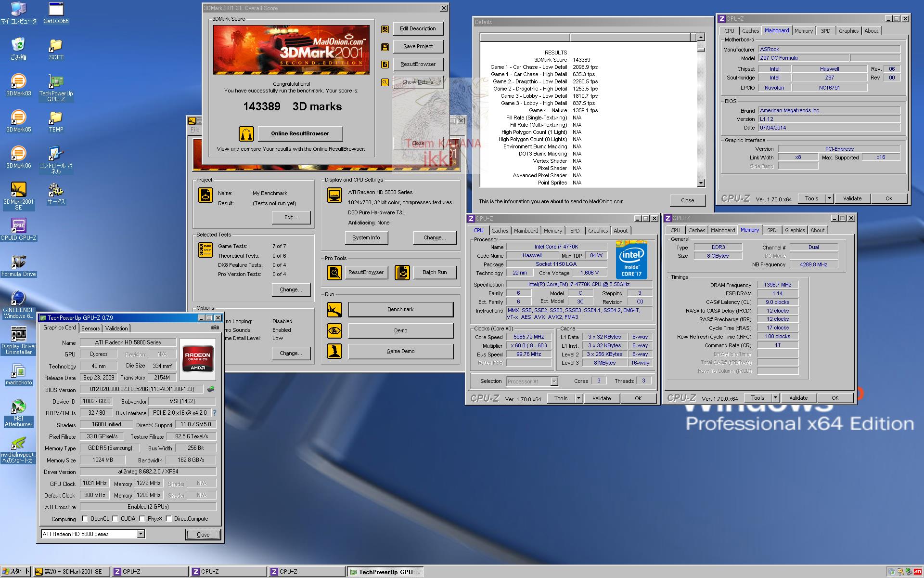
Task: Open CPUID CPU-Z desktop shortcut
Action: point(18,230)
